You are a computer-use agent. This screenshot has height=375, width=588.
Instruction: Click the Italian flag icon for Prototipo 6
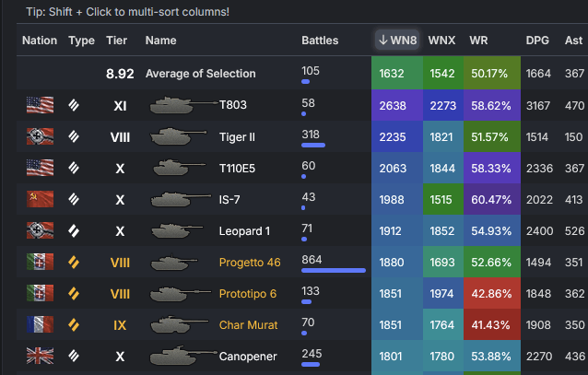[40, 293]
